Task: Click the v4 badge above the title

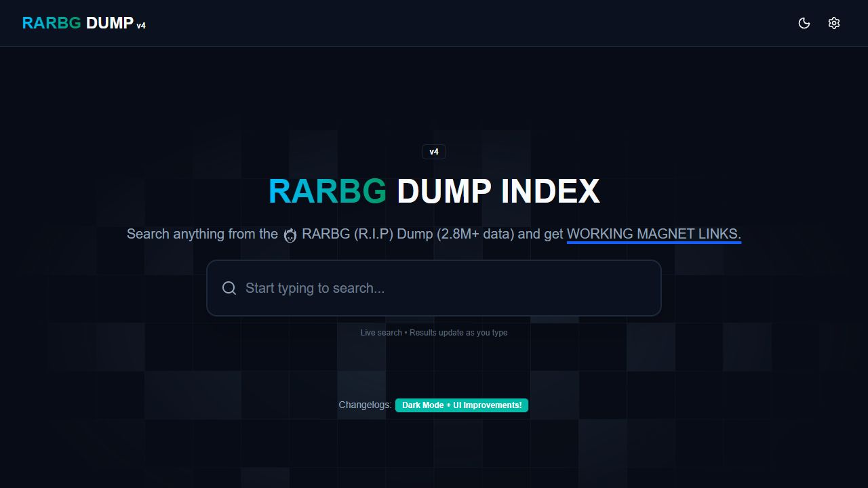Action: coord(434,152)
